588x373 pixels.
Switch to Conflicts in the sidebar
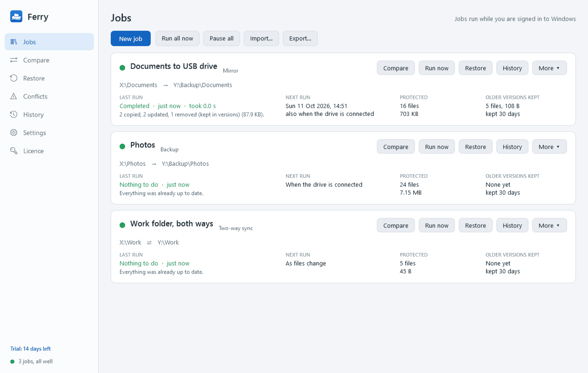point(49,96)
